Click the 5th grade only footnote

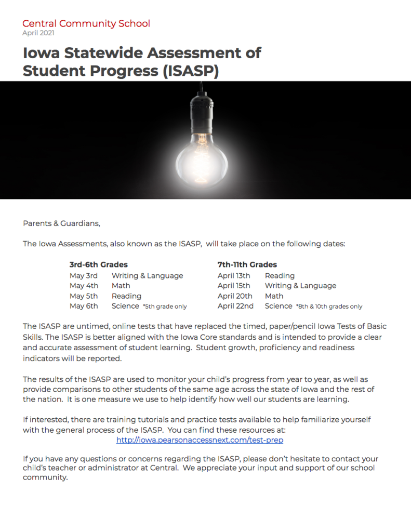tap(165, 307)
